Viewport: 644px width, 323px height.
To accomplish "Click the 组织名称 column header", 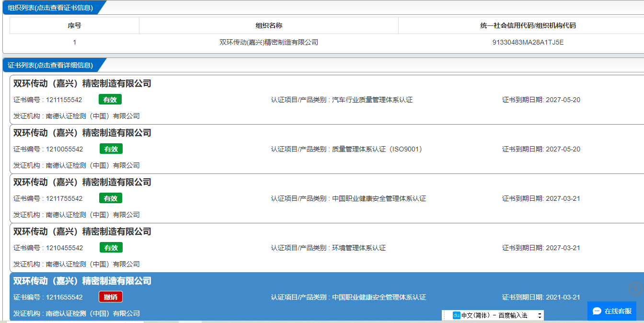I will point(269,25).
